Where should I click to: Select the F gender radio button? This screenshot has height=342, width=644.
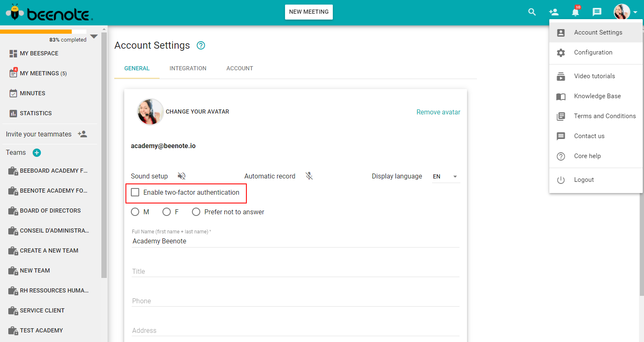click(x=167, y=212)
